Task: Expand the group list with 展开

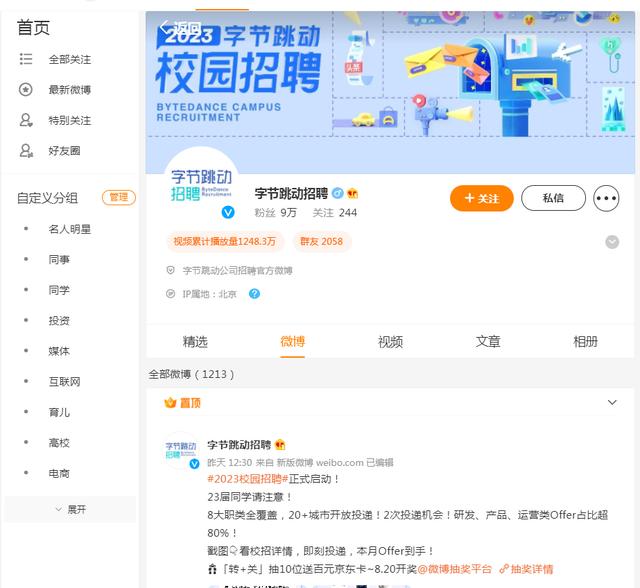Action: coord(70,509)
